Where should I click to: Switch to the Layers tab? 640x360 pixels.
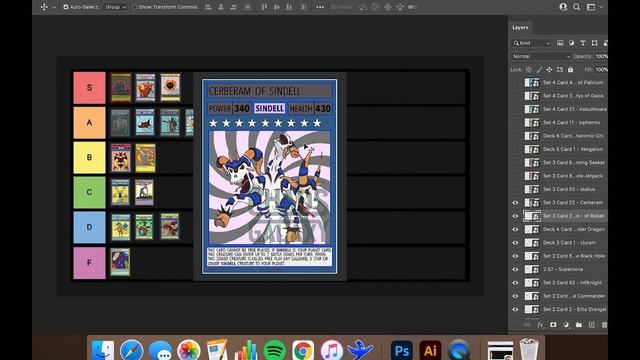coord(520,27)
